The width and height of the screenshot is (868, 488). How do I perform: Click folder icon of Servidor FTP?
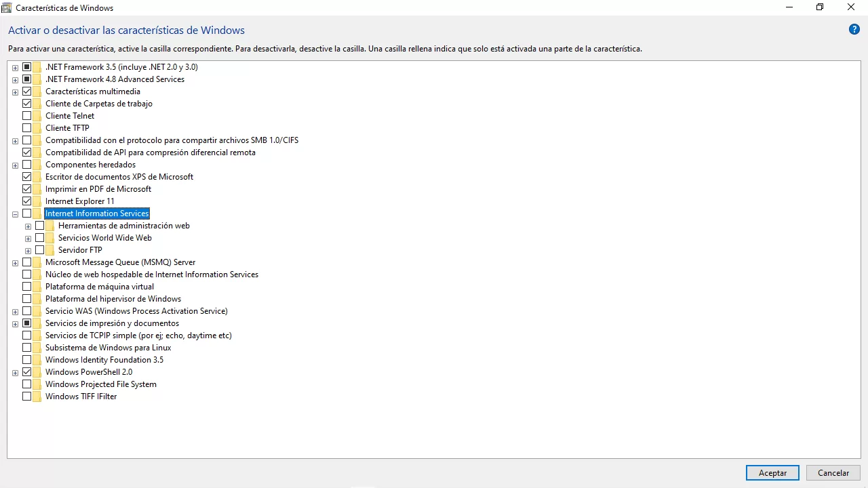pyautogui.click(x=50, y=250)
